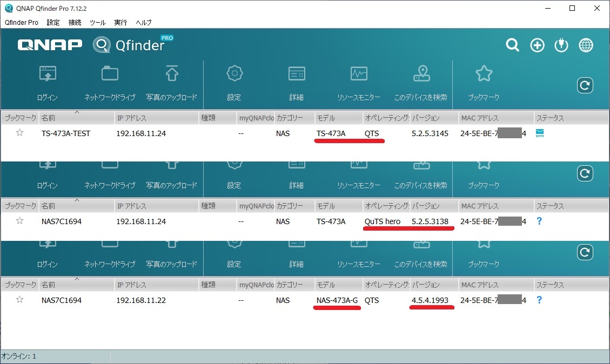610x364 pixels.
Task: Click ネットワークドライブ above the NAS-473A-G row
Action: [110, 265]
